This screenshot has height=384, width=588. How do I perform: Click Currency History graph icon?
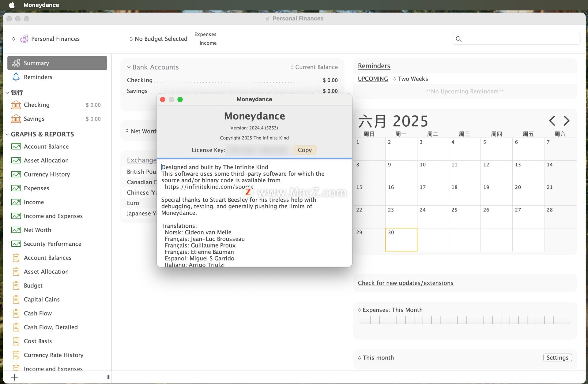point(16,174)
